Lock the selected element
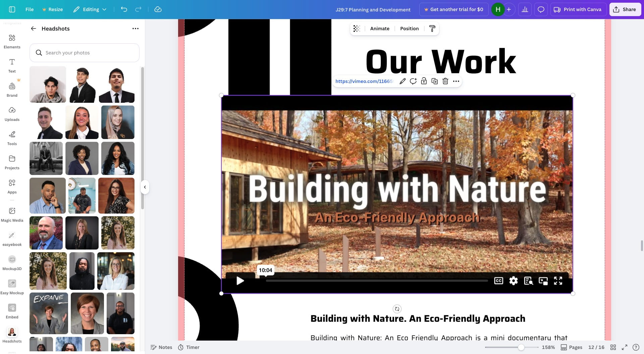This screenshot has width=644, height=354. pyautogui.click(x=424, y=81)
